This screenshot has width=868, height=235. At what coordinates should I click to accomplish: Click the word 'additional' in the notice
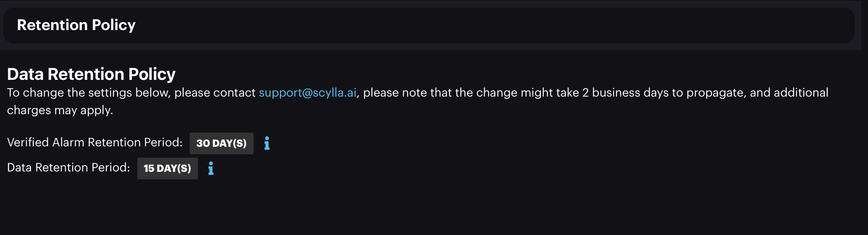click(801, 92)
